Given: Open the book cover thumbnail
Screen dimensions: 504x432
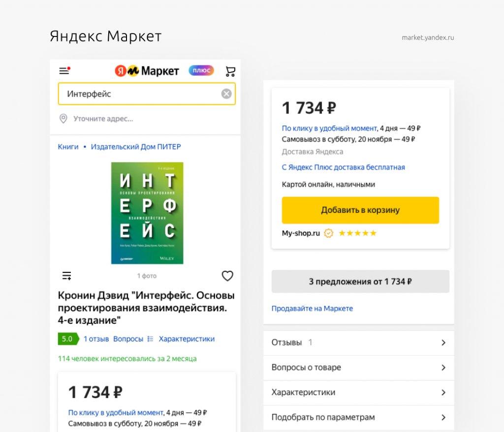Looking at the screenshot, I should [x=147, y=213].
